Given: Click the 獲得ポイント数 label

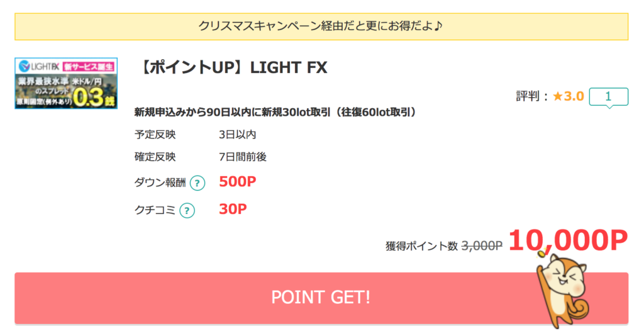Looking at the screenshot, I should (x=421, y=246).
